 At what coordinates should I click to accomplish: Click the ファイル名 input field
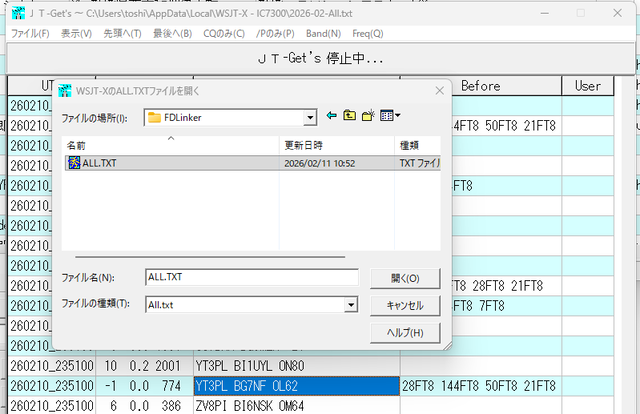[x=252, y=277]
